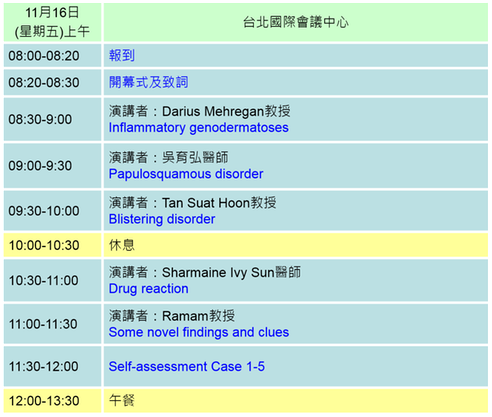Select the 11月16日 (星期五)上午 header cell
The height and width of the screenshot is (417, 492).
[x=52, y=22]
